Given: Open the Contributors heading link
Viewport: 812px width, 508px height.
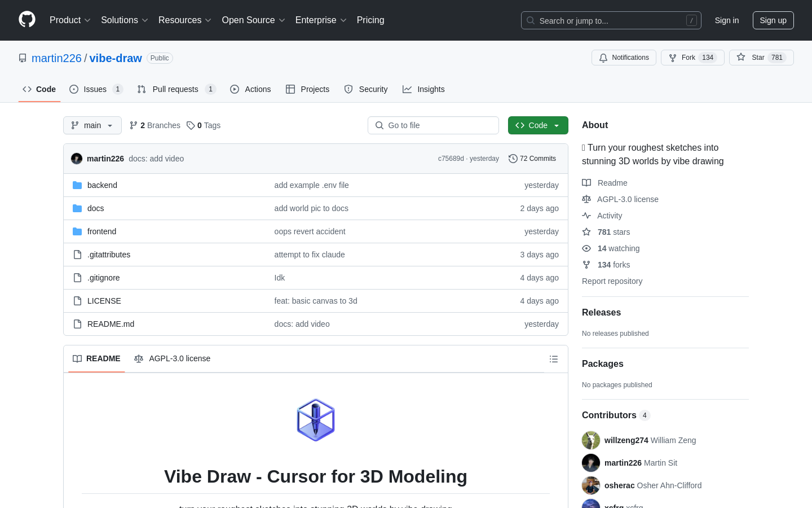Looking at the screenshot, I should click(x=616, y=415).
